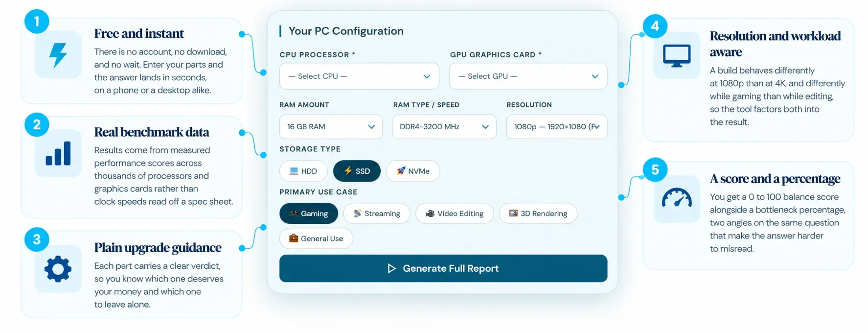The width and height of the screenshot is (868, 333).
Task: Click the lightning icon inside the SSD option
Action: [348, 170]
